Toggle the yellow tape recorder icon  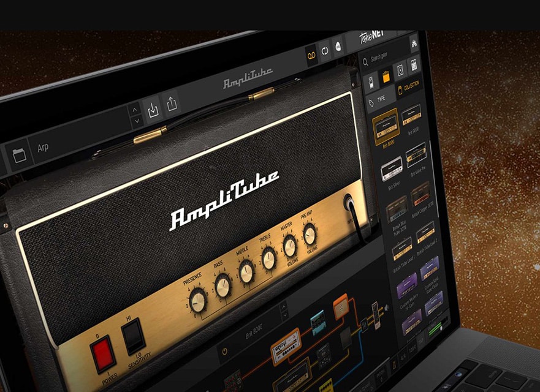coord(311,55)
